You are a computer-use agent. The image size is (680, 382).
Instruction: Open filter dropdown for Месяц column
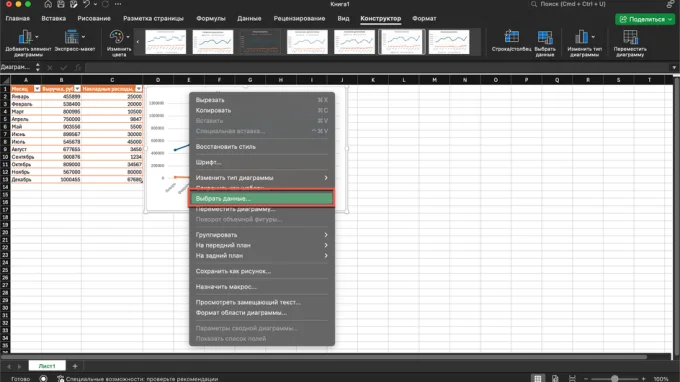[x=37, y=89]
